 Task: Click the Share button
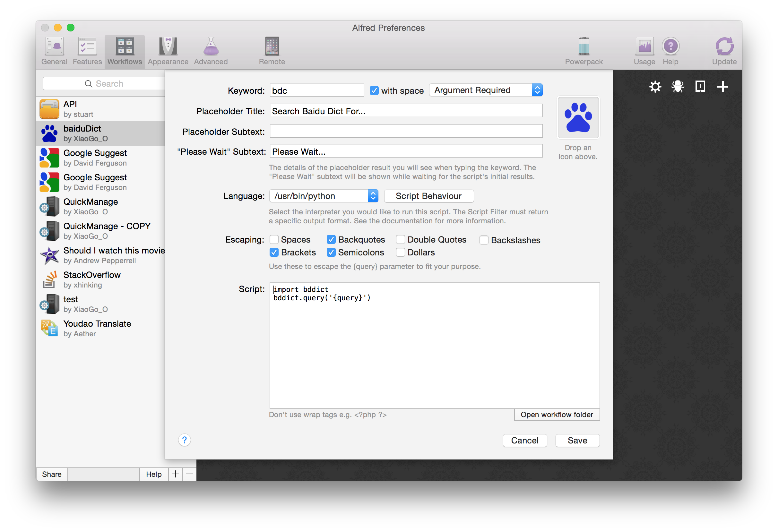coord(52,474)
